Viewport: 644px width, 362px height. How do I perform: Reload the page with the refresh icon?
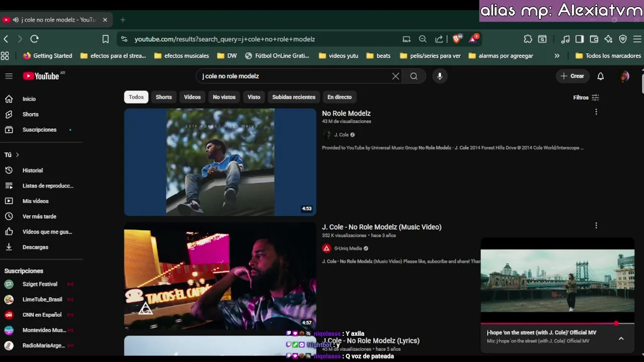[x=34, y=39]
